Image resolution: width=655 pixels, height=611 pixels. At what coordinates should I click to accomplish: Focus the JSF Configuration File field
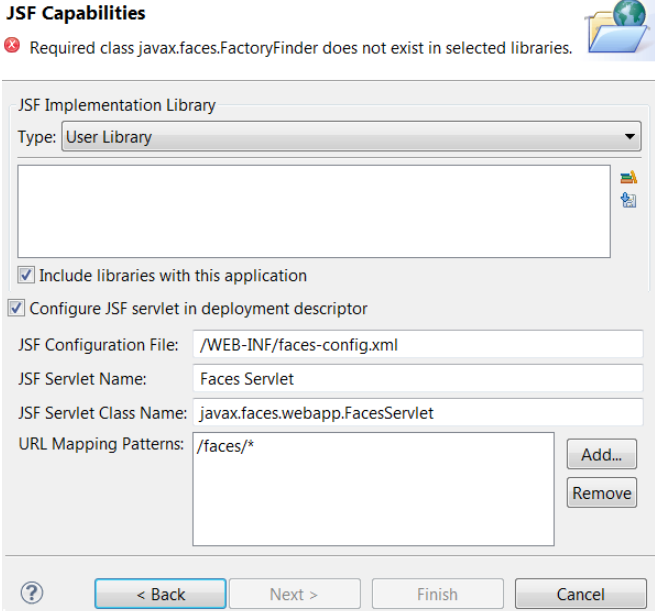point(415,345)
